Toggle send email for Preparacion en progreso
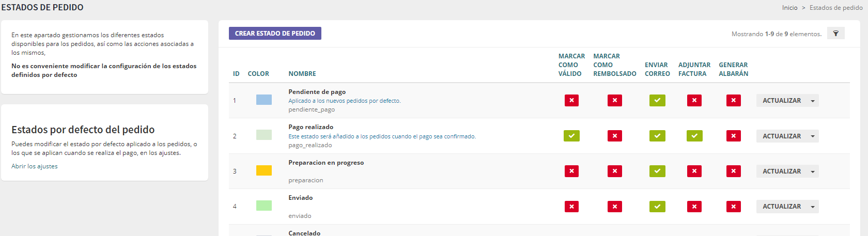The height and width of the screenshot is (236, 868). coord(657,171)
